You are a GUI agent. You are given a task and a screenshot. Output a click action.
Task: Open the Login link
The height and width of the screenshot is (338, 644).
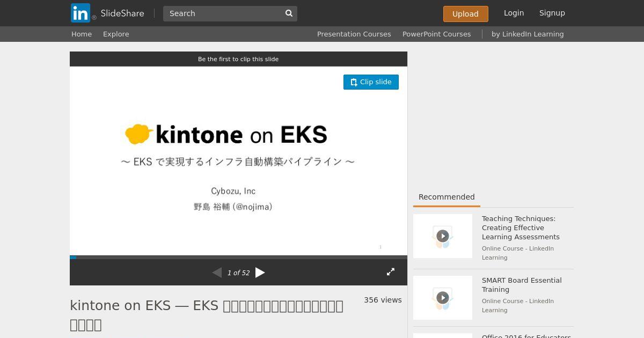click(514, 13)
